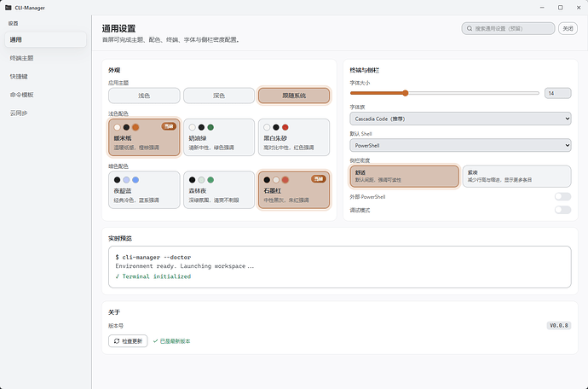Click the 字体大小 slider handle
Viewport: 588px width, 389px height.
click(x=405, y=93)
